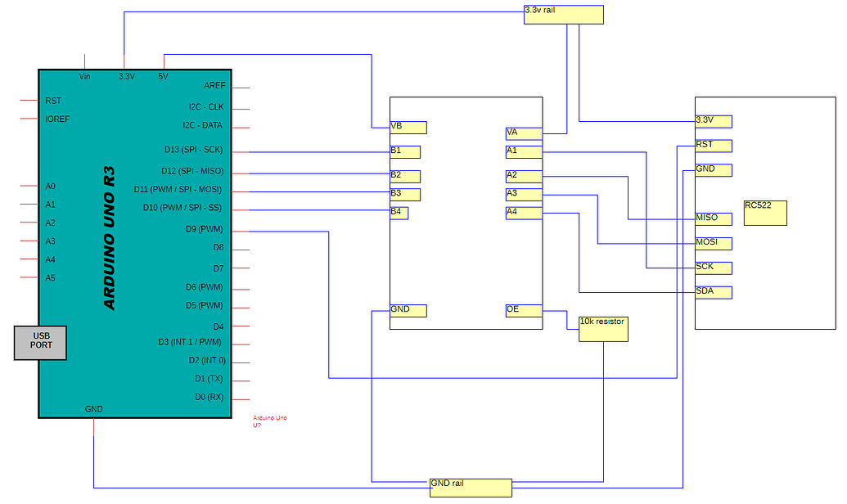The width and height of the screenshot is (847, 504).
Task: Select the VB pin on the level shifter
Action: [x=407, y=128]
